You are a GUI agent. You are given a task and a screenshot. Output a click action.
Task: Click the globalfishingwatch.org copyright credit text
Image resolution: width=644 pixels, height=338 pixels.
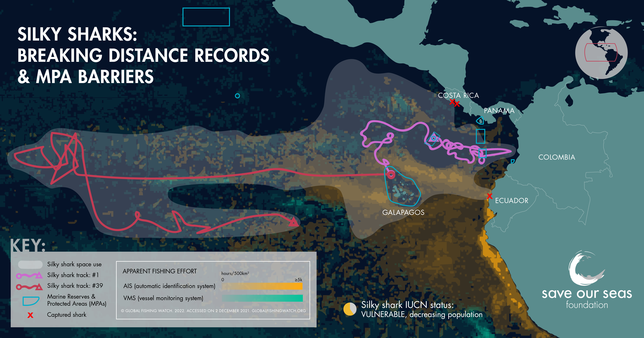coord(213,311)
